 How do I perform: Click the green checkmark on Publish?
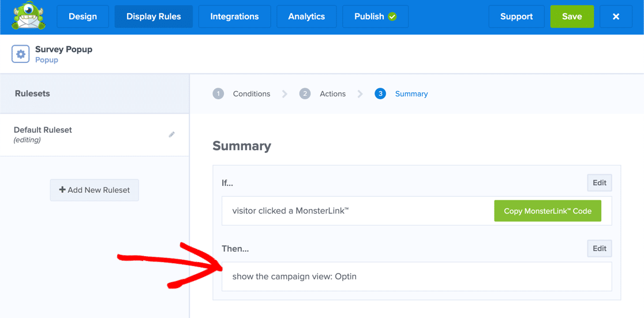click(392, 16)
